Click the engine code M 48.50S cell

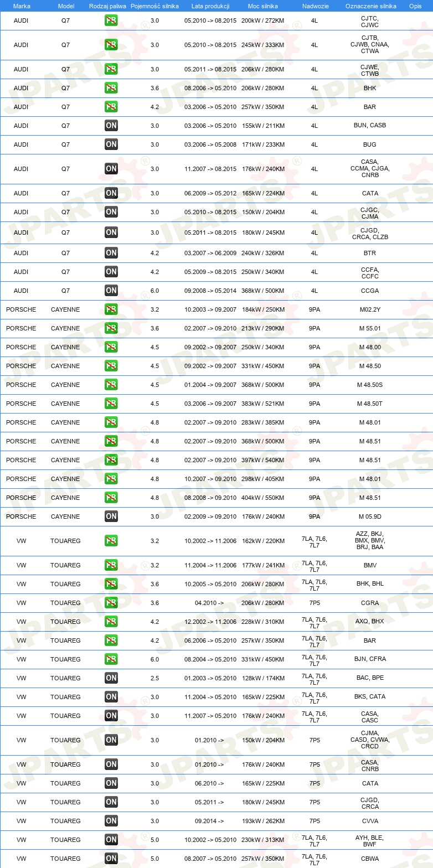coord(370,385)
